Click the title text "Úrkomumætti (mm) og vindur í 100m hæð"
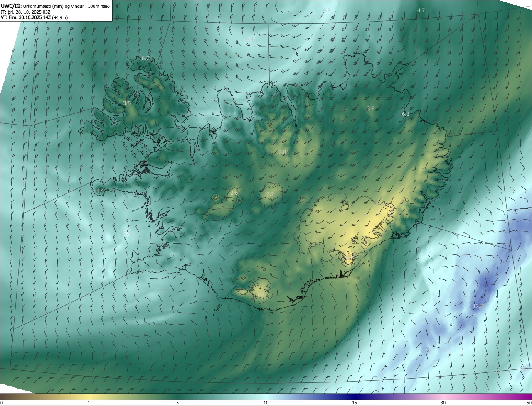Image resolution: width=532 pixels, height=406 pixels. (66, 5)
